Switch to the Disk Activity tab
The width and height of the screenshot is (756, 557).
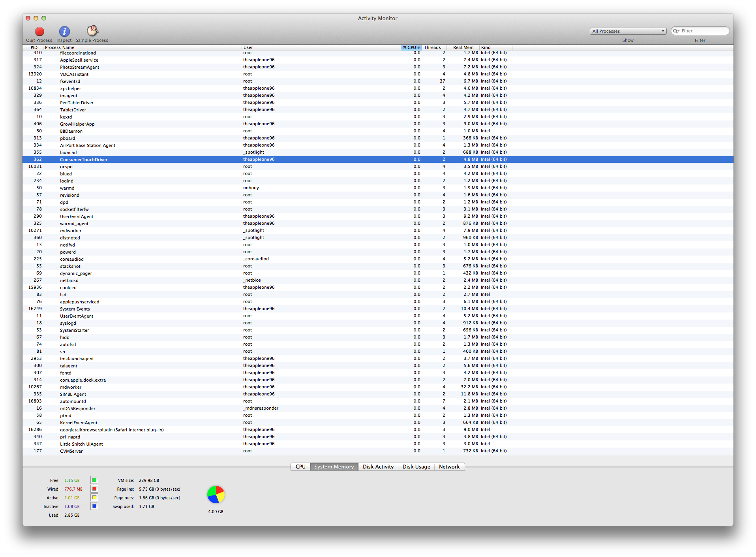[378, 467]
